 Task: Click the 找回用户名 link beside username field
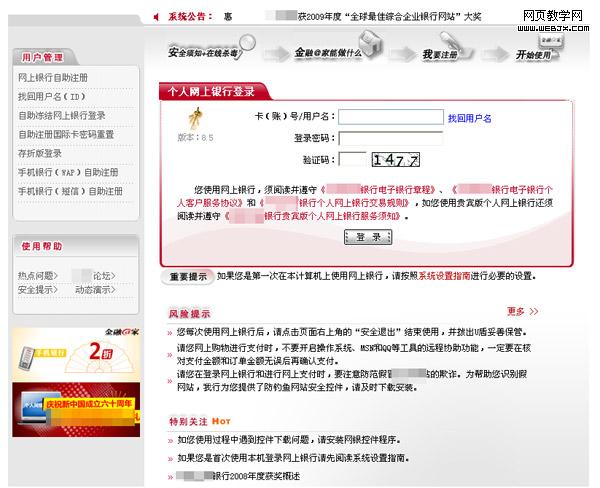pos(469,118)
